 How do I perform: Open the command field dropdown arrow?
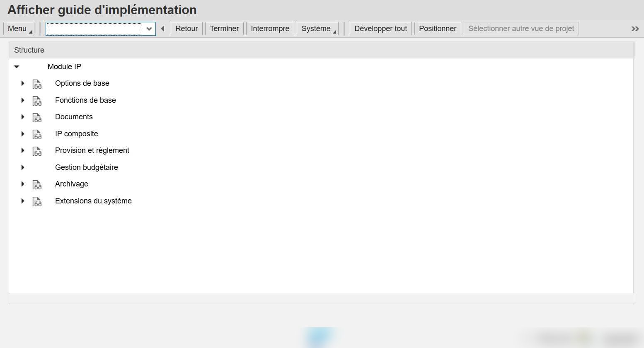(x=149, y=29)
